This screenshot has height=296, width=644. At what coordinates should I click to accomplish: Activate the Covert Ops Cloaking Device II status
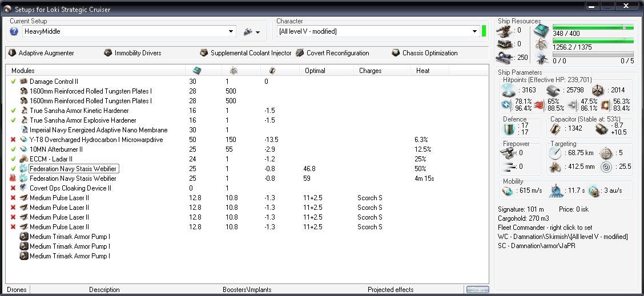(x=13, y=188)
